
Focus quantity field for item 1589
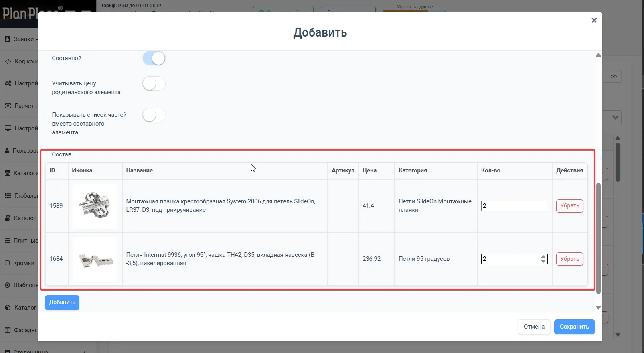tap(514, 206)
